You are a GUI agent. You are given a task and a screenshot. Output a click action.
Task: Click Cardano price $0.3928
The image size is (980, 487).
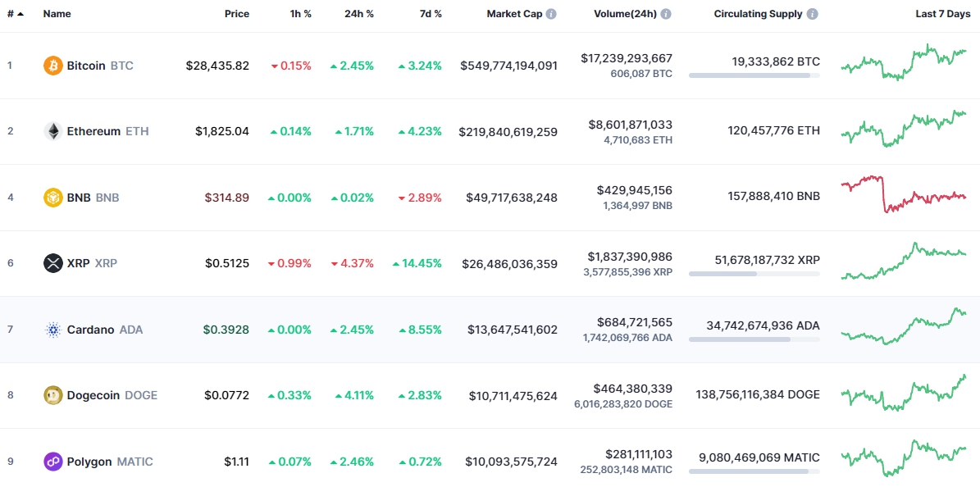[227, 330]
